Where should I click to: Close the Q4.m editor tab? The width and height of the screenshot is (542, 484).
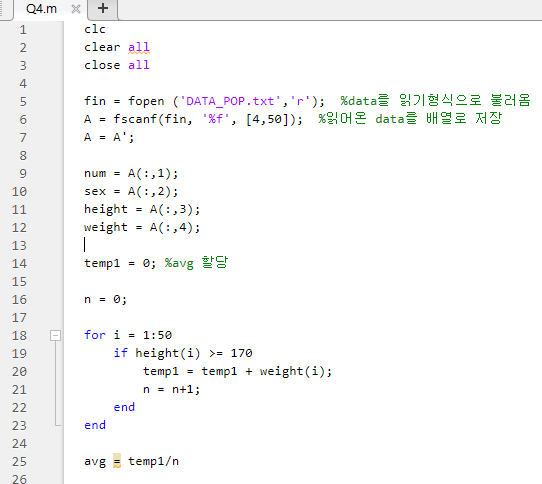point(76,9)
